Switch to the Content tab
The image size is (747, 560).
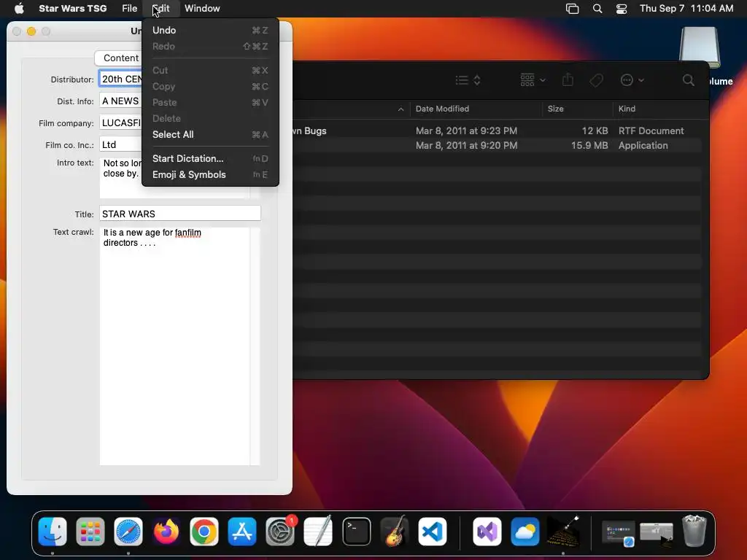121,58
